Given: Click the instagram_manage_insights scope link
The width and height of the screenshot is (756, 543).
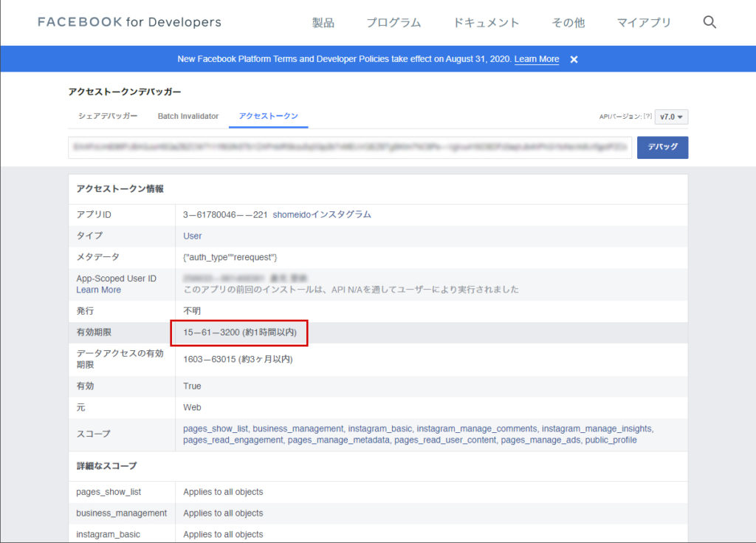Looking at the screenshot, I should pos(597,428).
